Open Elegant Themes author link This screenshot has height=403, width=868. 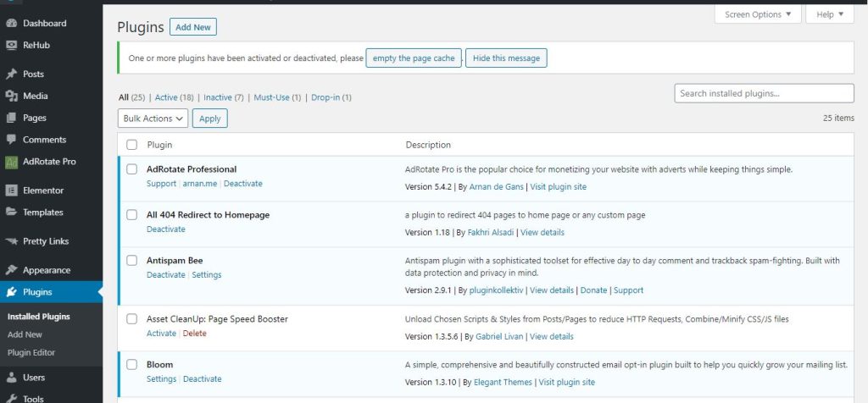[503, 382]
